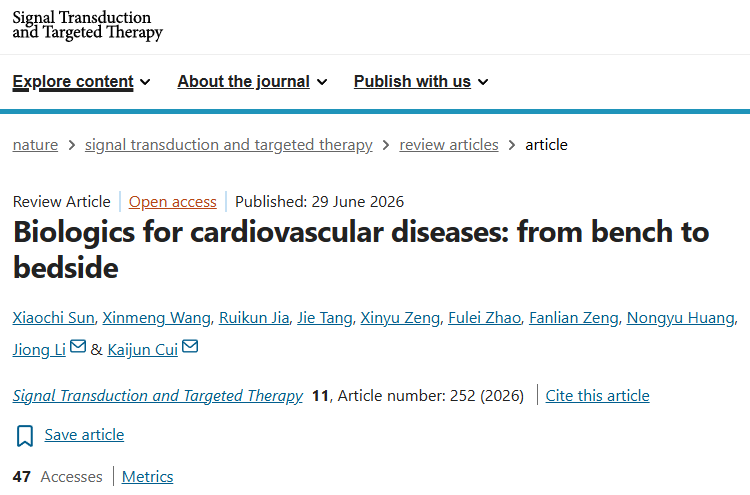750x495 pixels.
Task: Open the italic journal name citation link
Action: tap(158, 396)
